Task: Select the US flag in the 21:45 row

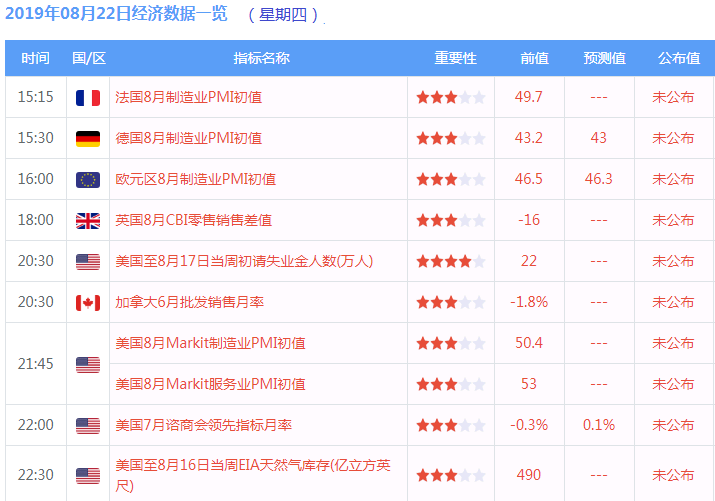Action: click(x=88, y=364)
